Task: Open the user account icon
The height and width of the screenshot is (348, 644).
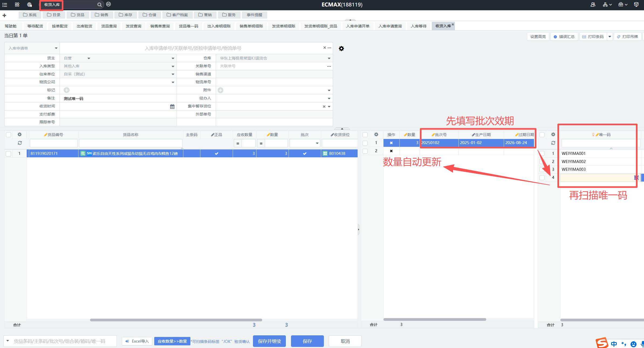Action: (x=593, y=5)
